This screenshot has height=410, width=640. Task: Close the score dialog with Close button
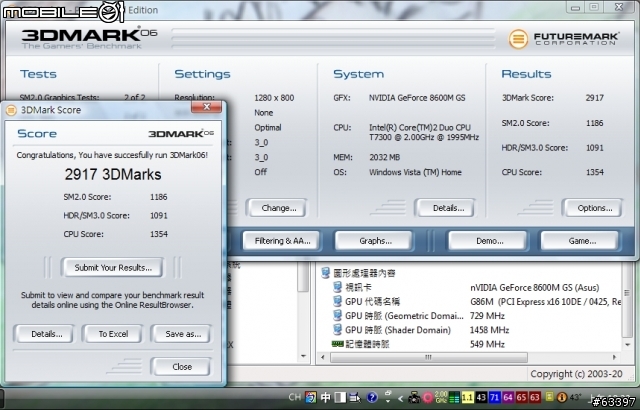click(182, 366)
